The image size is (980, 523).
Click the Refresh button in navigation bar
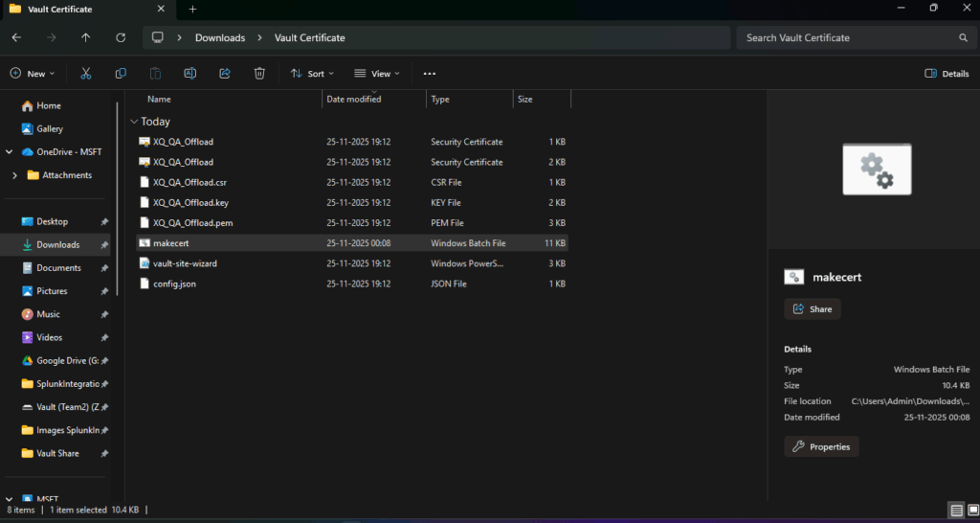click(121, 37)
